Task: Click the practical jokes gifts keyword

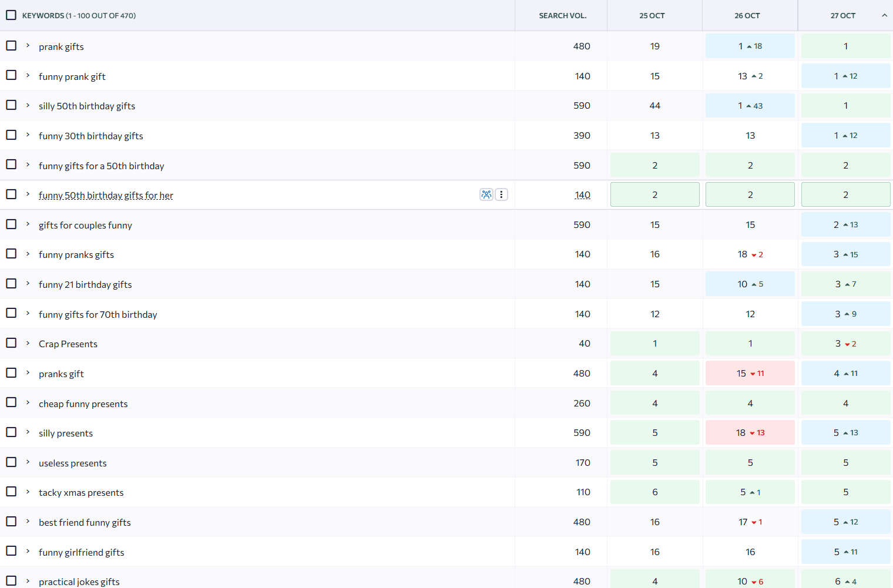Action: [79, 582]
